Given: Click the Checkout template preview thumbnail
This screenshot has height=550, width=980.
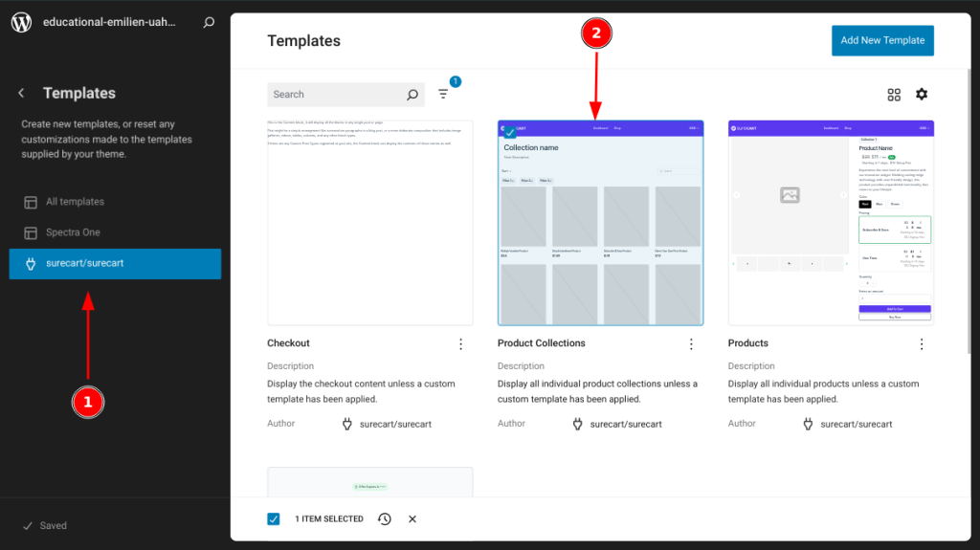Looking at the screenshot, I should 369,222.
